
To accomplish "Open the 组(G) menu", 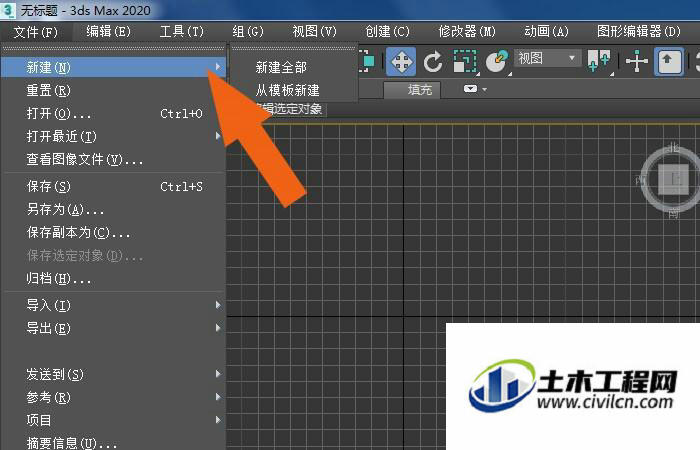I will [248, 32].
